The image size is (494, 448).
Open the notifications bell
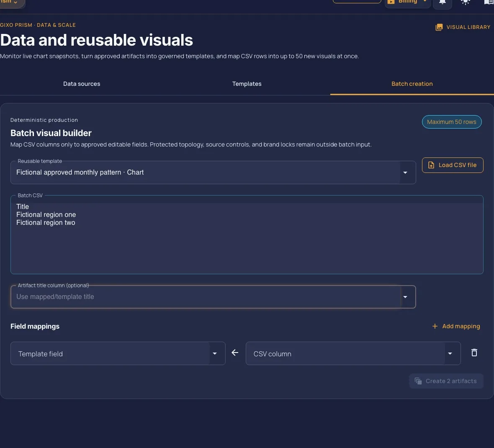click(x=443, y=3)
